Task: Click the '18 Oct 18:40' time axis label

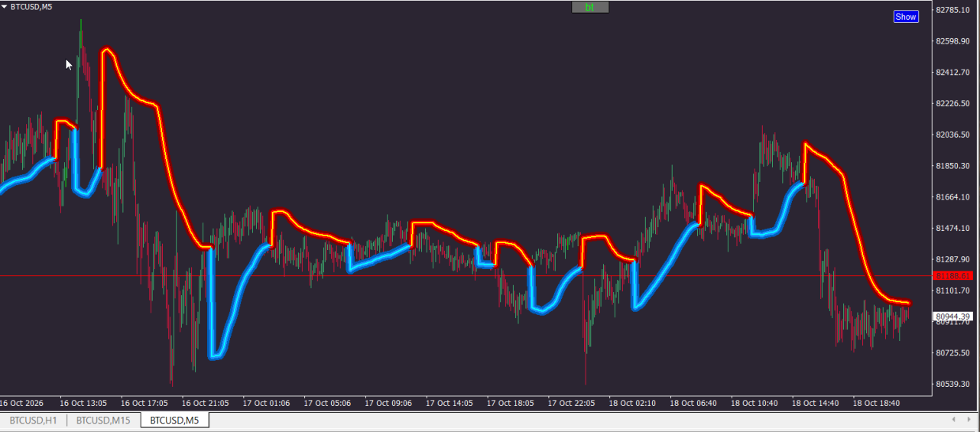Action: (877, 403)
